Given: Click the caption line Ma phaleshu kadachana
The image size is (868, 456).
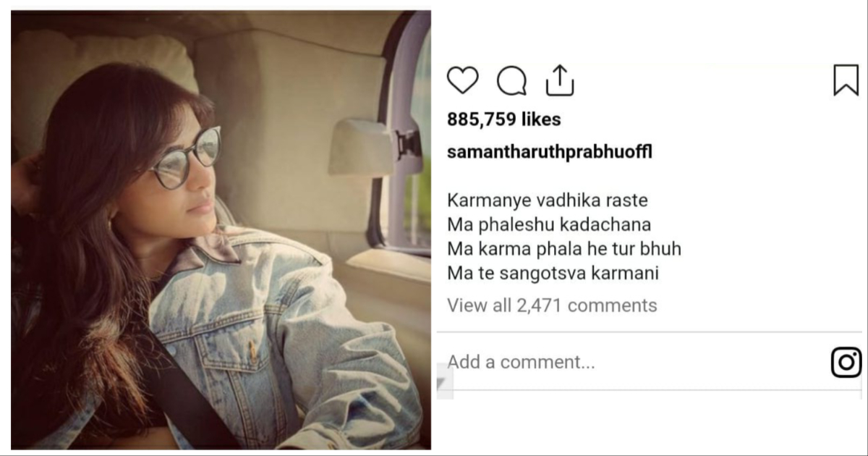Looking at the screenshot, I should [549, 224].
